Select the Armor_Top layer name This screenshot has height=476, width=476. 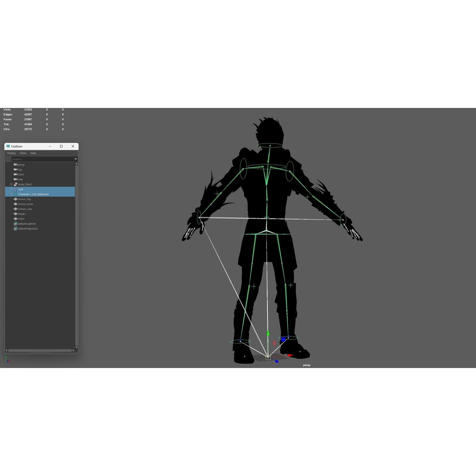(25, 199)
